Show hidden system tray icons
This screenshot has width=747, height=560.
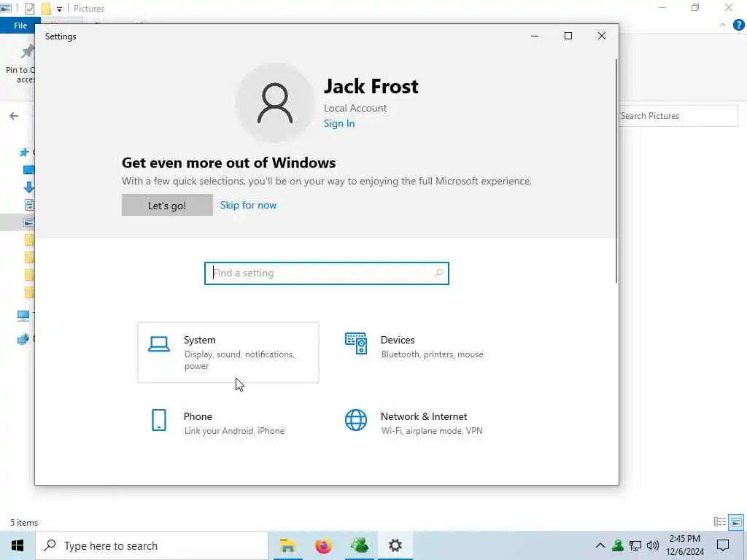coord(600,545)
